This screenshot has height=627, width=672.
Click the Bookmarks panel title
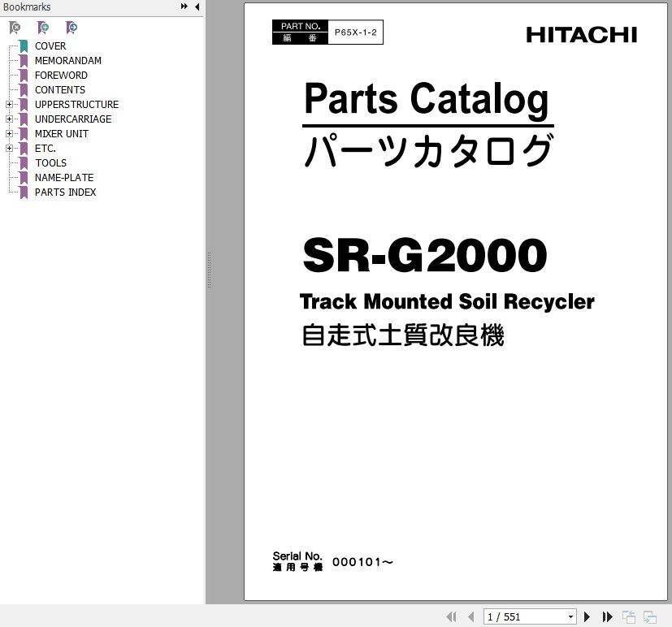click(27, 6)
